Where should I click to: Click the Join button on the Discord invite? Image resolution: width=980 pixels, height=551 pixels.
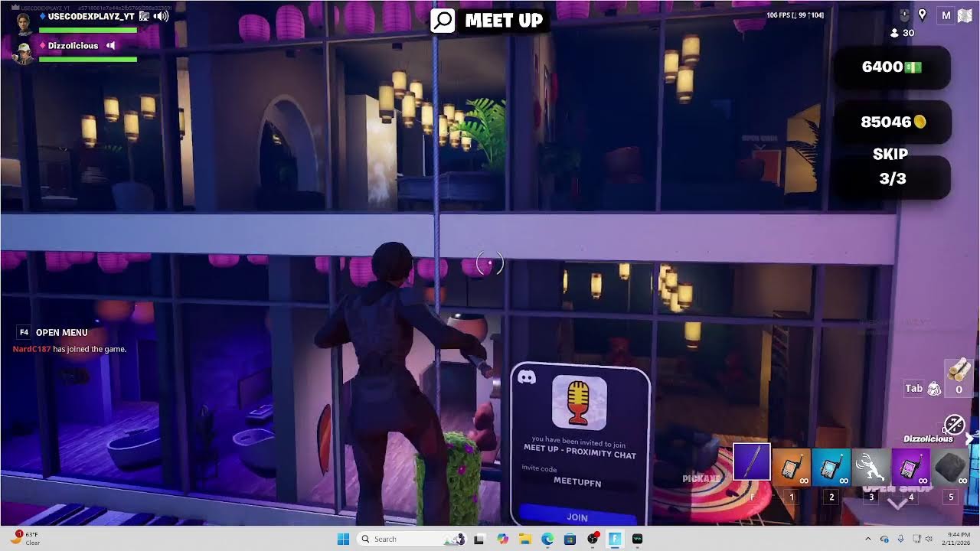coord(577,516)
